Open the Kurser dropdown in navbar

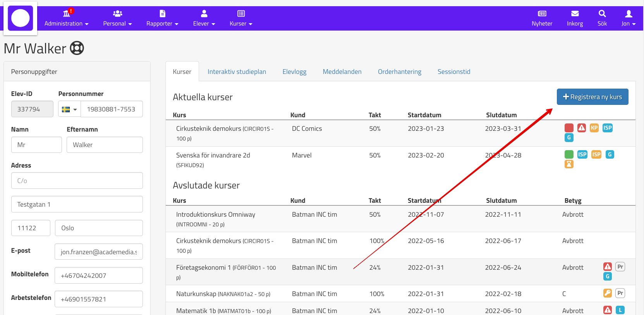(x=240, y=18)
